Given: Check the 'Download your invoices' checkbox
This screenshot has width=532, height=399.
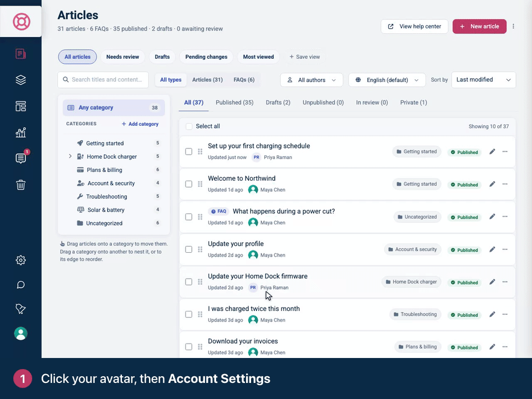Looking at the screenshot, I should [188, 347].
